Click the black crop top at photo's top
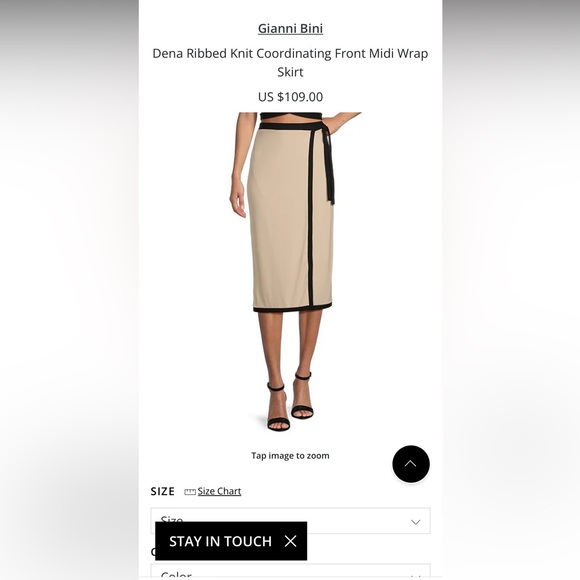The height and width of the screenshot is (580, 580). [x=290, y=117]
